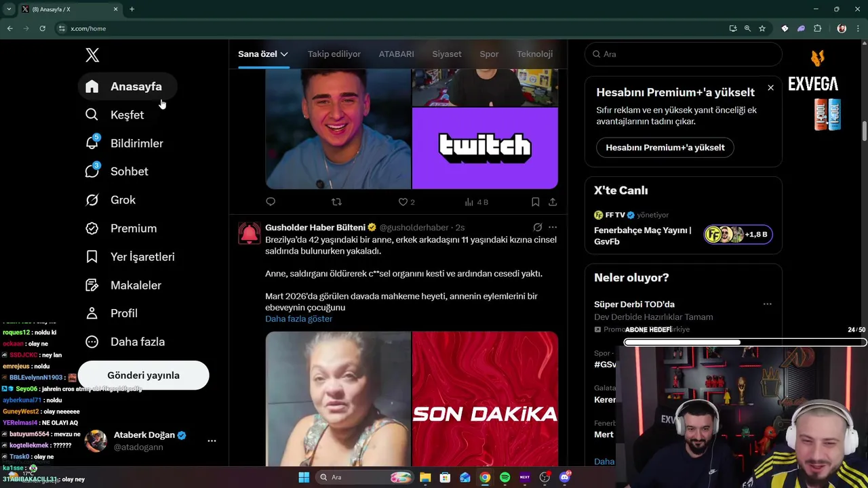This screenshot has height=488, width=868.
Task: Open Makaleler articles
Action: point(123,285)
